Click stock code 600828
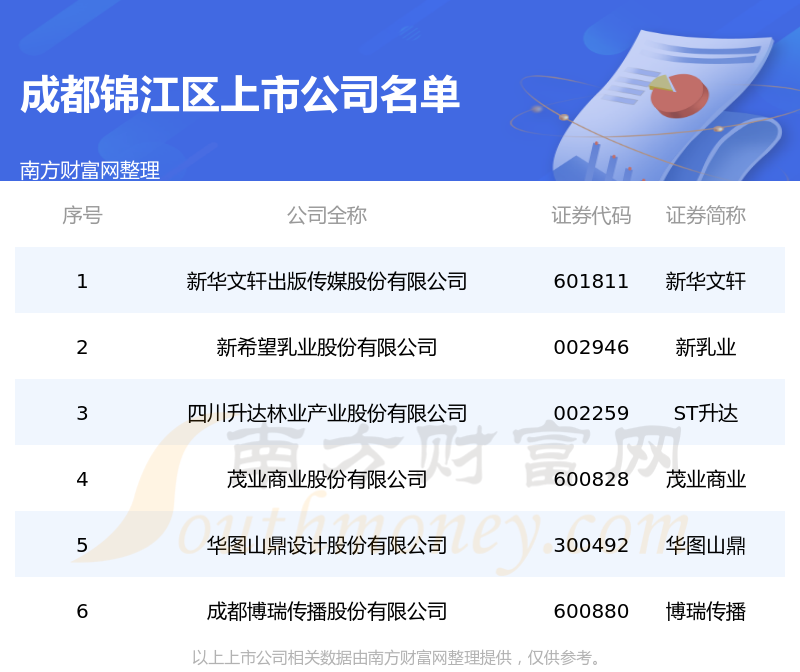 click(x=591, y=479)
